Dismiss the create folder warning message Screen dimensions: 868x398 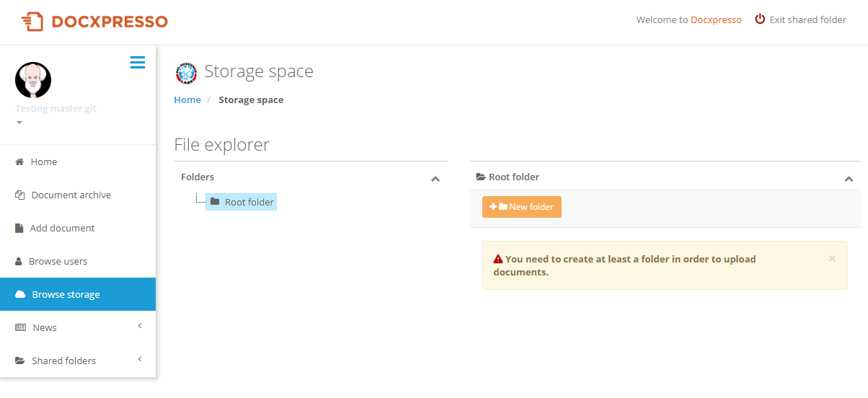(832, 258)
